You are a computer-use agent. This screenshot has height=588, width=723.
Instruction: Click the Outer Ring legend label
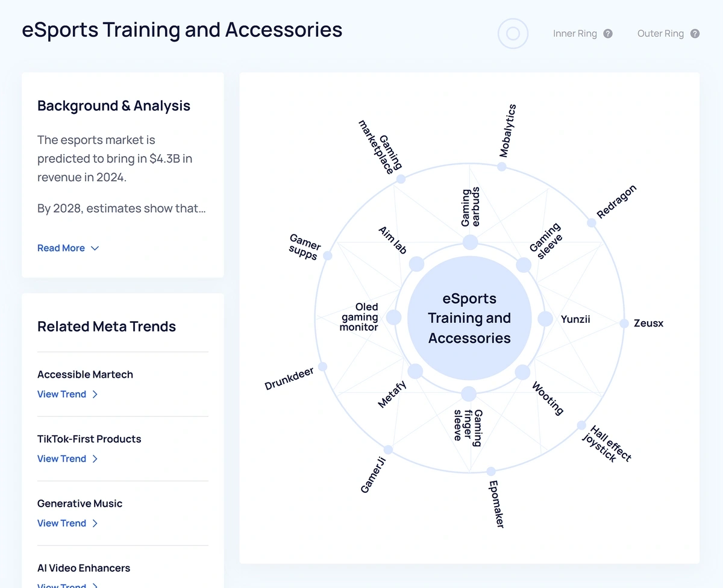pyautogui.click(x=660, y=34)
